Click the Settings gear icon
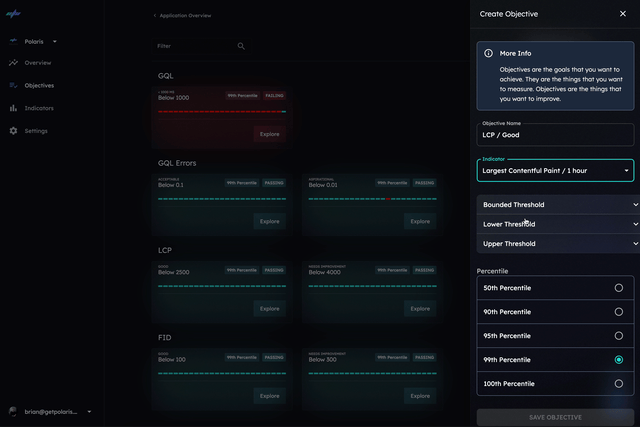This screenshot has height=427, width=640. pos(14,131)
